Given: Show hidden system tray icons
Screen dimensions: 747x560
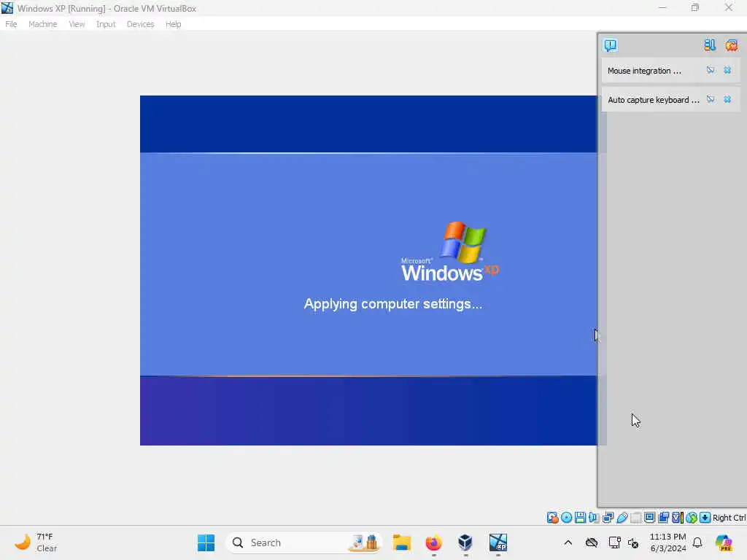Looking at the screenshot, I should pyautogui.click(x=568, y=542).
